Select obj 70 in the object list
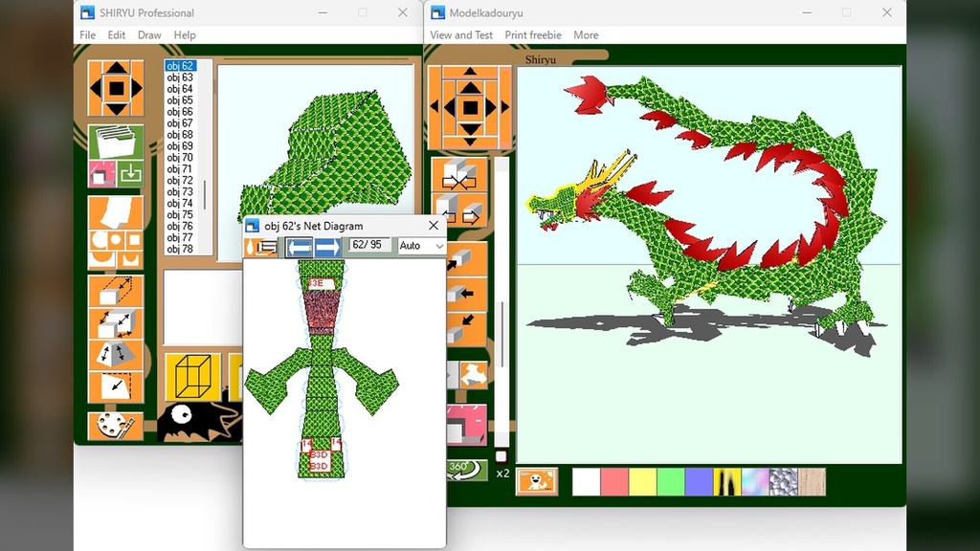The width and height of the screenshot is (980, 551). click(x=181, y=158)
